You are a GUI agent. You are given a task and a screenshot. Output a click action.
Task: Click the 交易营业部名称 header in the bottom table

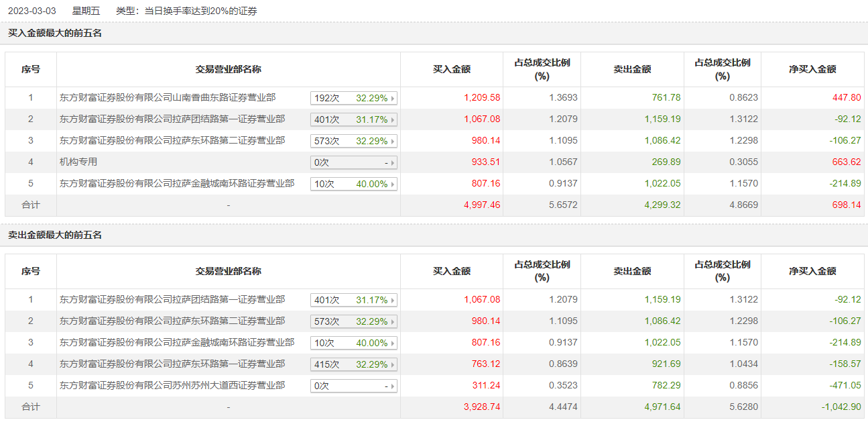pyautogui.click(x=229, y=271)
